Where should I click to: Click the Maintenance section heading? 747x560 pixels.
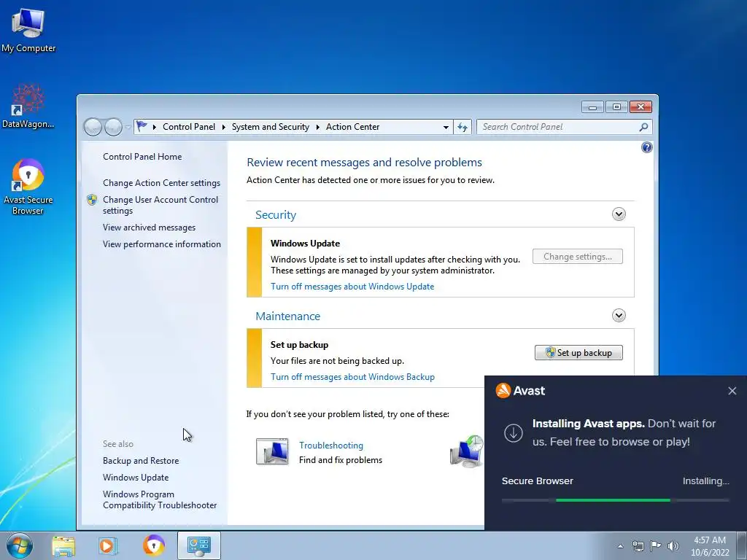click(x=287, y=316)
